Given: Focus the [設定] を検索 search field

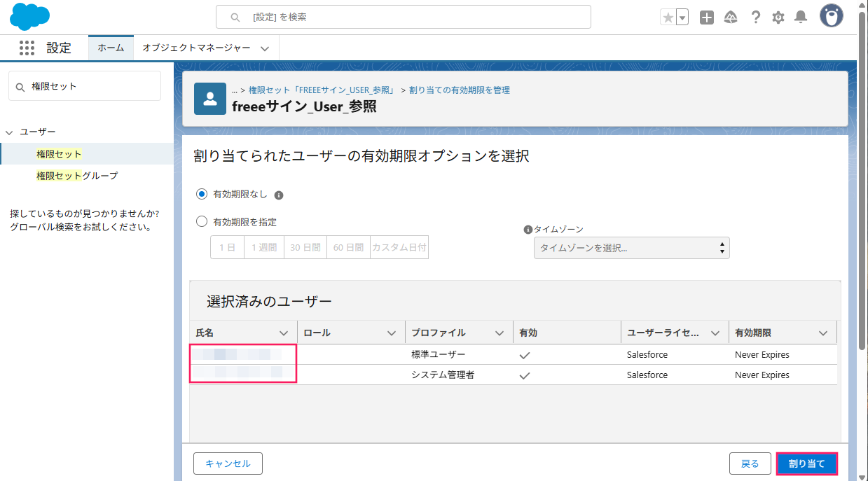Looking at the screenshot, I should click(404, 17).
